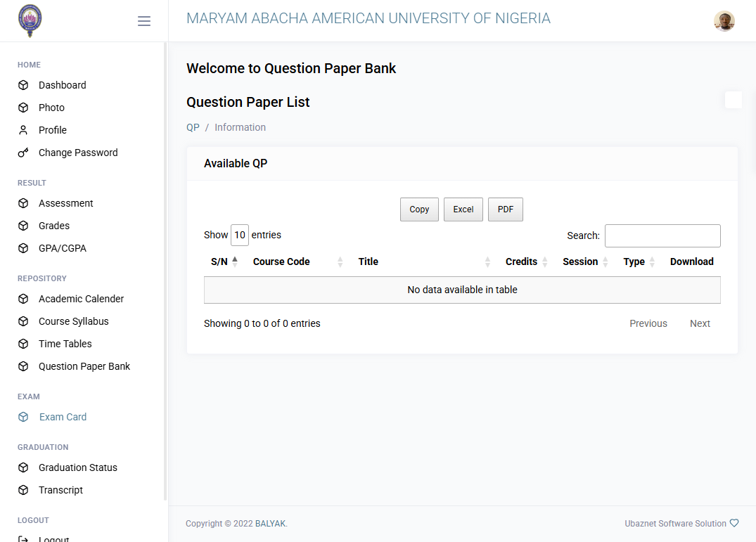Click the Previous pagination button
Screen dimensions: 756x542
[x=648, y=324]
